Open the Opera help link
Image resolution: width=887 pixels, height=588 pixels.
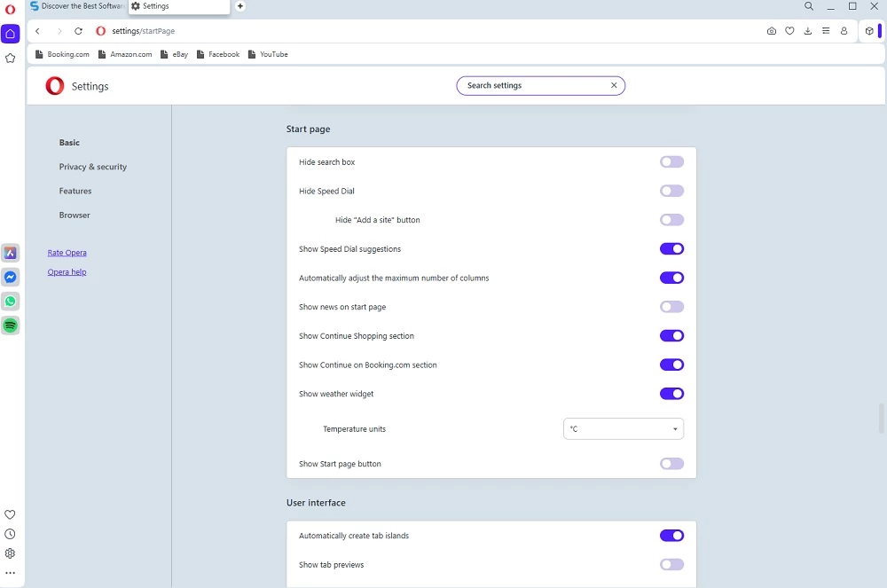point(67,272)
